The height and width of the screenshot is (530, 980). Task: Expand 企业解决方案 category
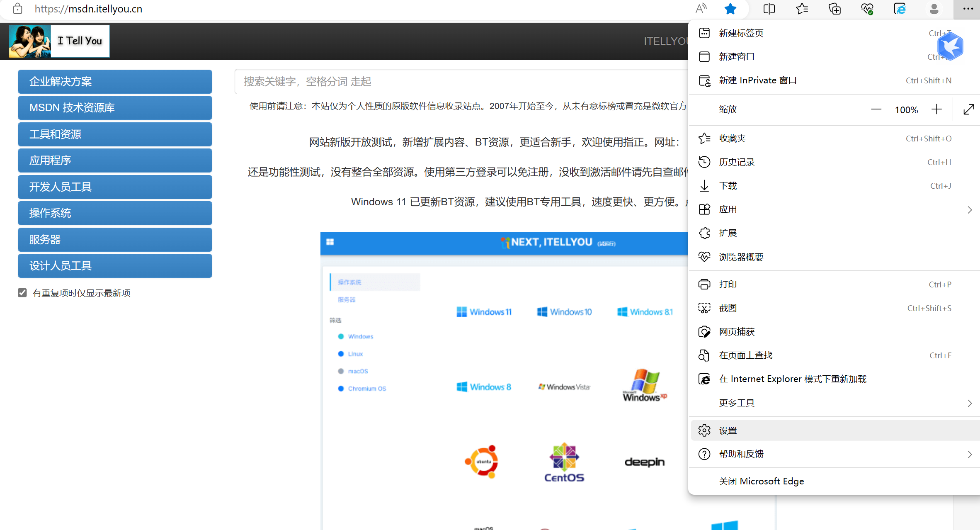115,82
